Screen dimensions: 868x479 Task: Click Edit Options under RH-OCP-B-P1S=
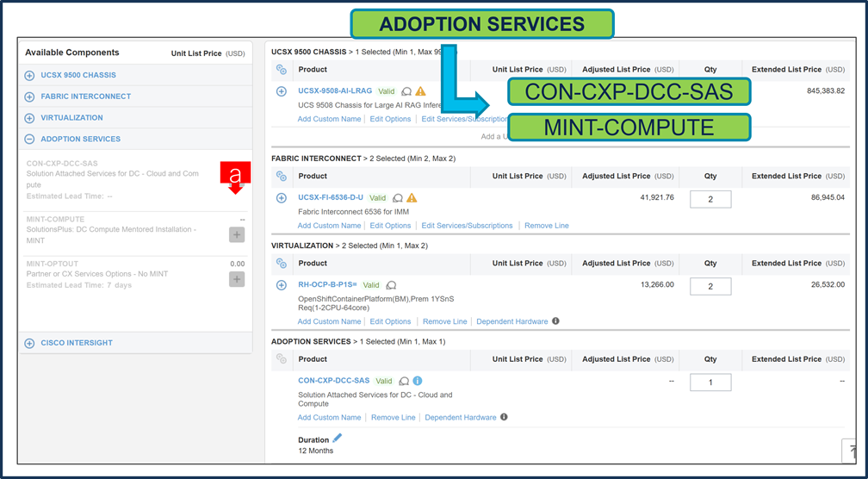click(x=390, y=321)
